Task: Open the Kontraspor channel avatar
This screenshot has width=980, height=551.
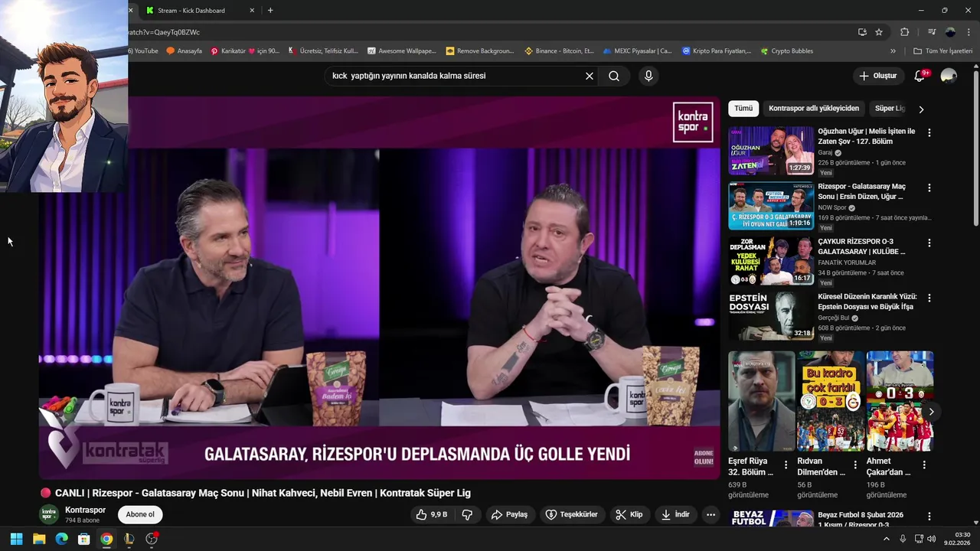Action: pos(49,514)
